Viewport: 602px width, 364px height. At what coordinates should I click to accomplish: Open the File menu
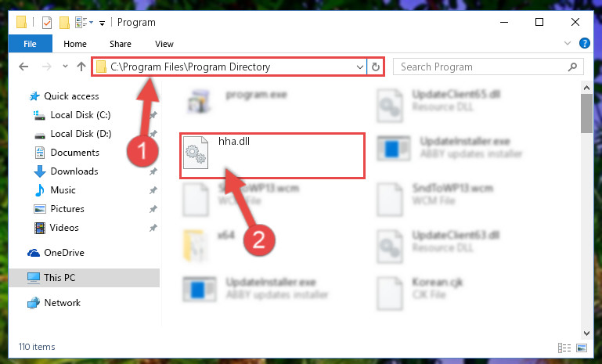30,44
